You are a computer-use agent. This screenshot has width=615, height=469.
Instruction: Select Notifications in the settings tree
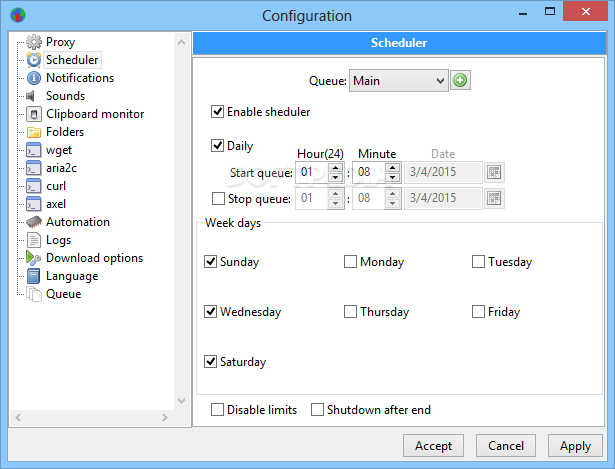[80, 78]
